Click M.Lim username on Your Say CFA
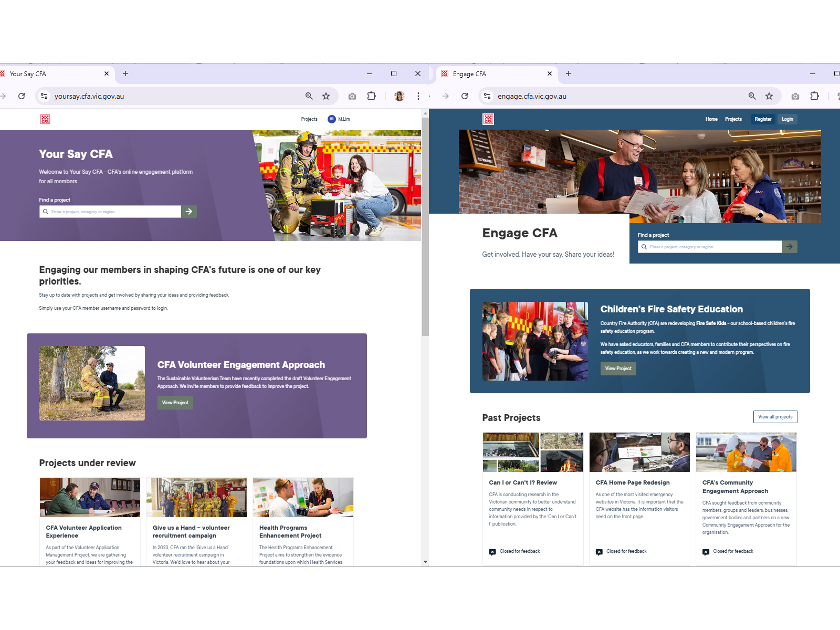Screen dimensions: 840x630 coord(344,119)
